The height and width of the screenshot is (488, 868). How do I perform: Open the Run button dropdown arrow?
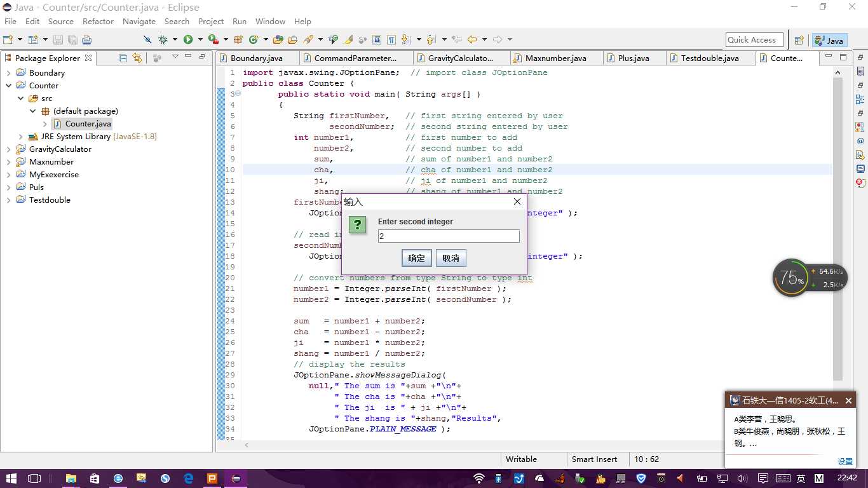click(200, 39)
